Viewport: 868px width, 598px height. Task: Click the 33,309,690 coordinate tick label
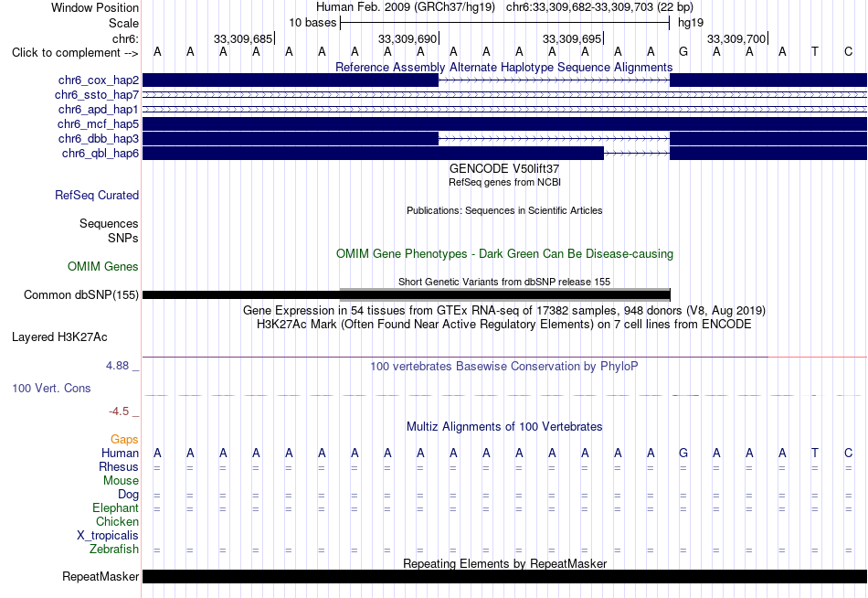(x=408, y=38)
